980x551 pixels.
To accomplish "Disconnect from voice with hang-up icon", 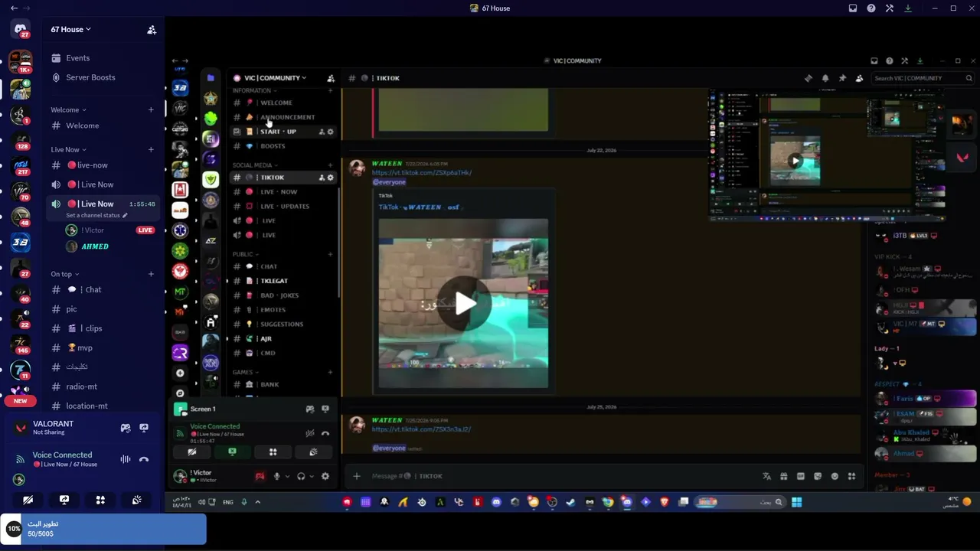I will click(x=144, y=459).
